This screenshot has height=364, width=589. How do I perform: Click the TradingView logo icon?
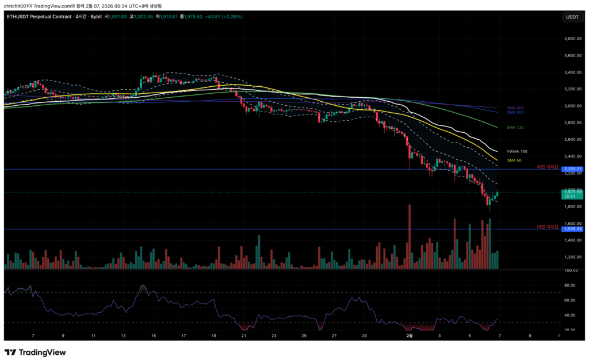12,352
